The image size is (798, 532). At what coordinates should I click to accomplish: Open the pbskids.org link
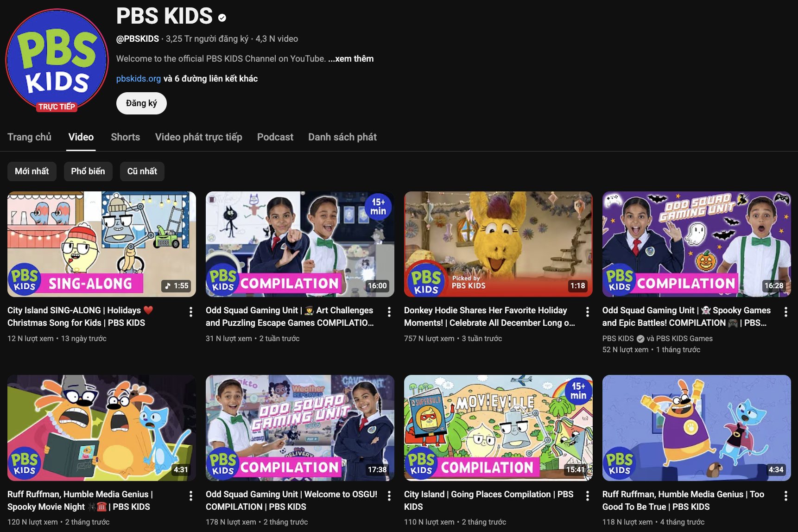tap(139, 79)
